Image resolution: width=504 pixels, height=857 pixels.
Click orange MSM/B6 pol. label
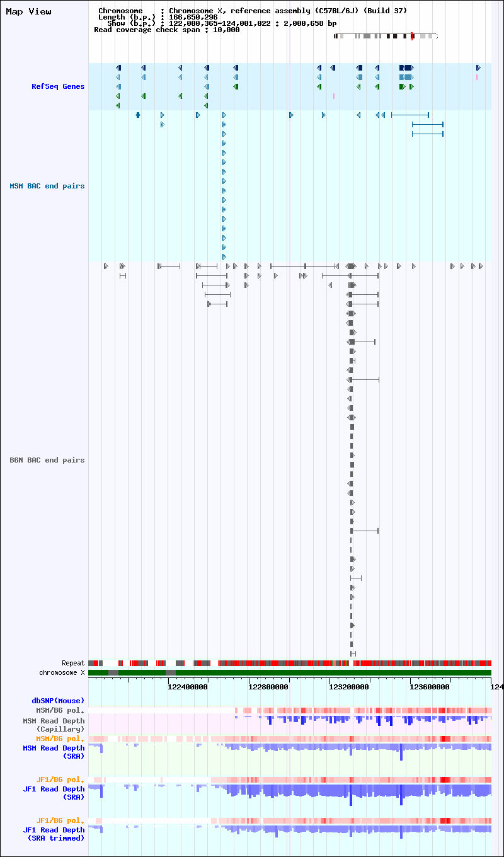pyautogui.click(x=60, y=739)
